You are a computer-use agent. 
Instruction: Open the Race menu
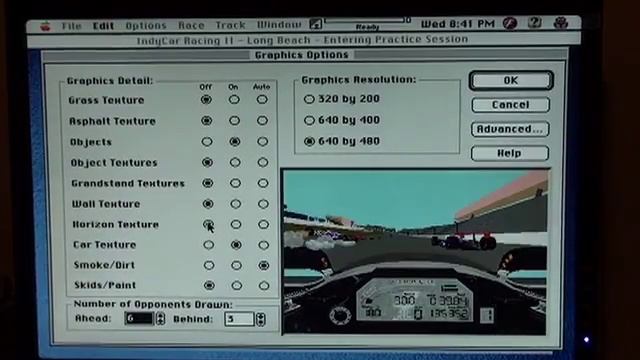pyautogui.click(x=191, y=25)
